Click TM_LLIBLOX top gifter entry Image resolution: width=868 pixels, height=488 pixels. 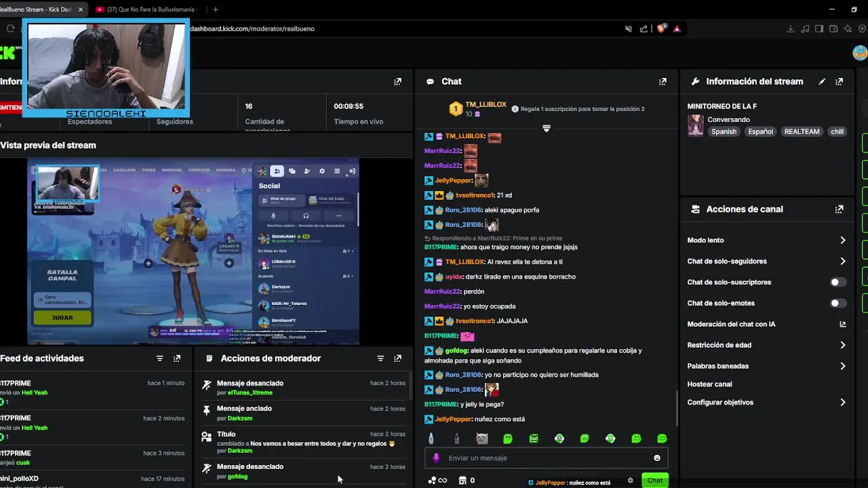(477, 108)
